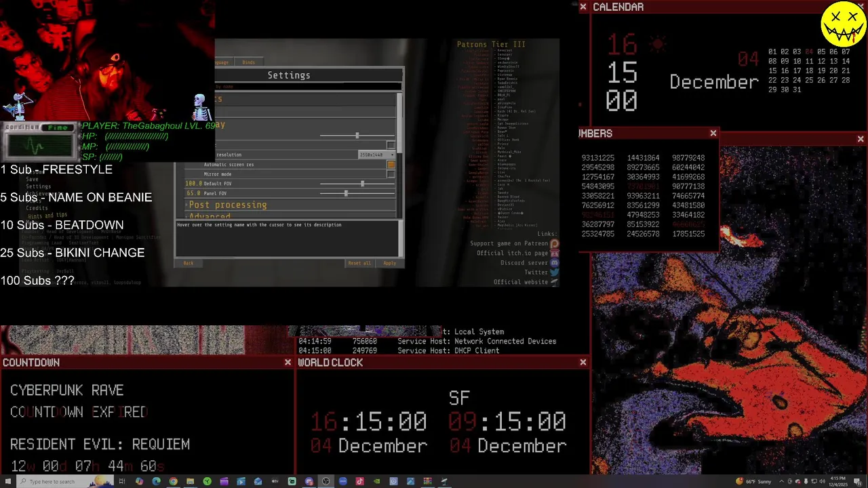This screenshot has height=488, width=868.
Task: Close the World Clock widget
Action: [x=583, y=363]
